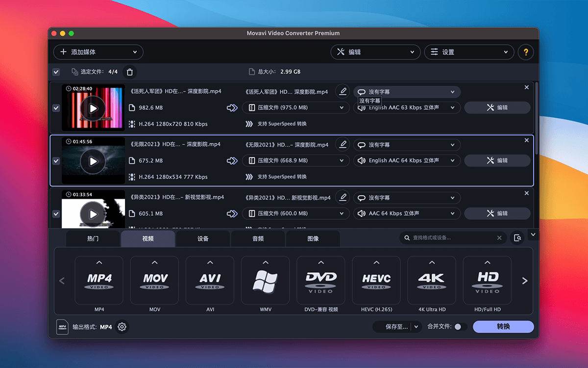The image size is (588, 368).
Task: Select 4K Ultra HD format icon
Action: [432, 280]
